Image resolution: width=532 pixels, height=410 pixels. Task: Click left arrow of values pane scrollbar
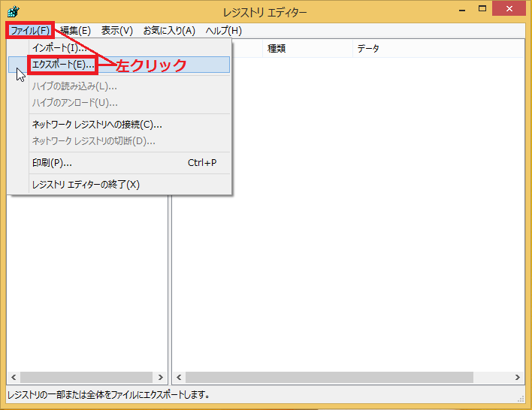click(x=179, y=377)
